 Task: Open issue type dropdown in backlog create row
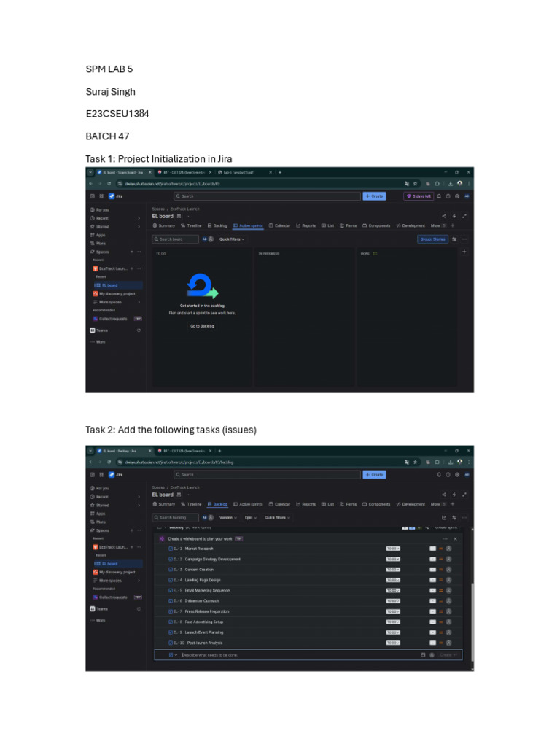[x=173, y=655]
